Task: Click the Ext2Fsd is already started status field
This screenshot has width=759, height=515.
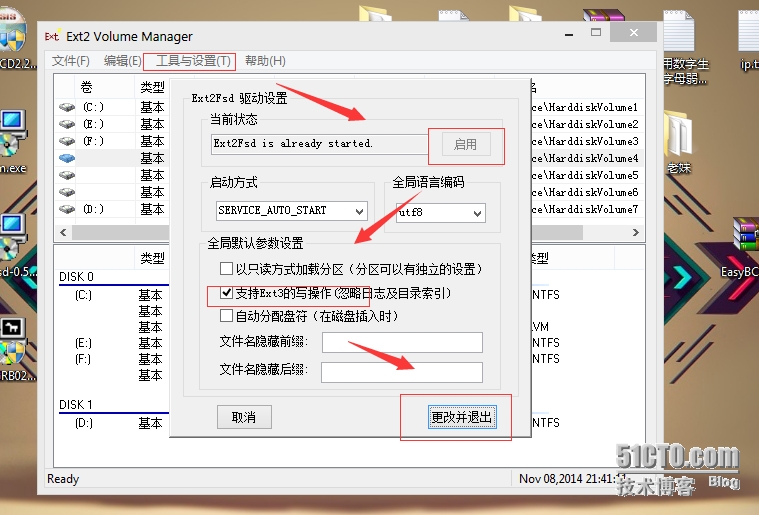Action: coord(319,144)
